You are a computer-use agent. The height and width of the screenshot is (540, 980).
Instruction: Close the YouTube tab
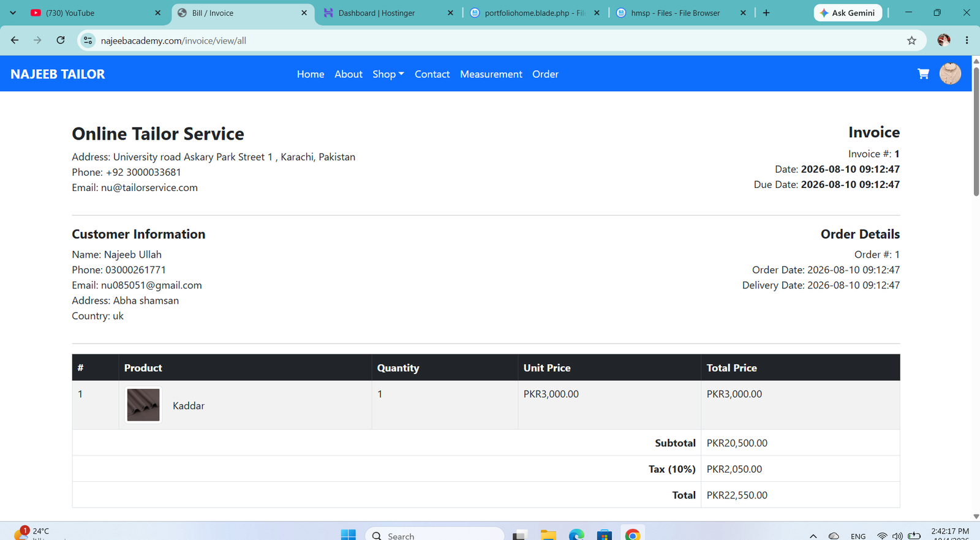pos(157,13)
